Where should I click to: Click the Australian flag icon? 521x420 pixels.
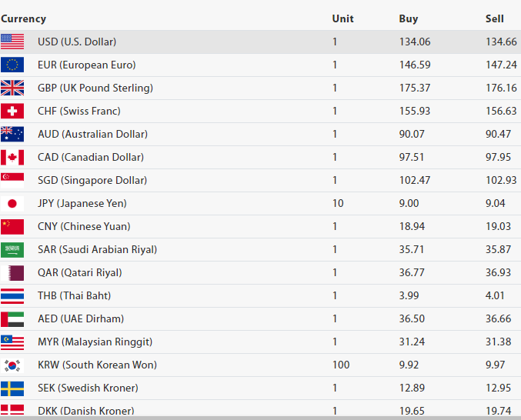[12, 134]
